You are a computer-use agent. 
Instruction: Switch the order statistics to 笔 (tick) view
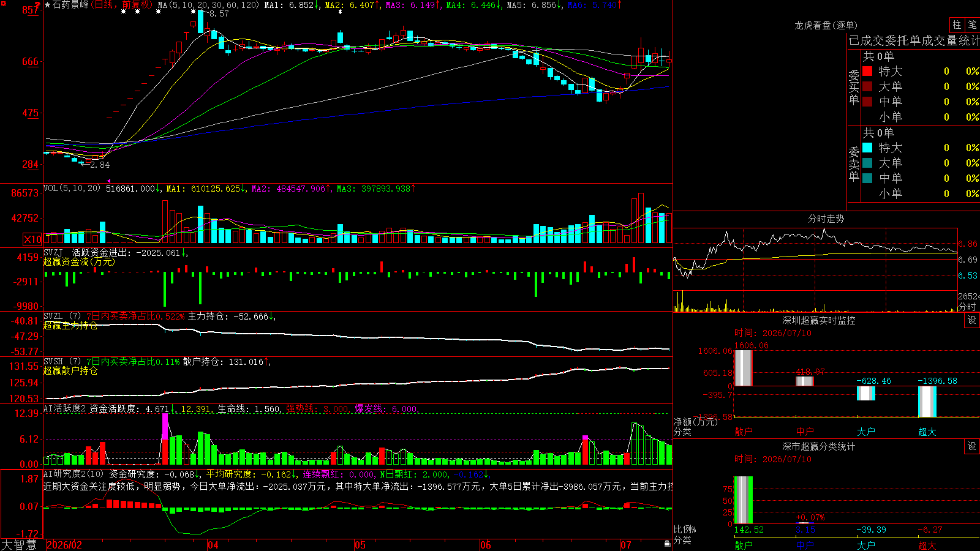pyautogui.click(x=972, y=25)
